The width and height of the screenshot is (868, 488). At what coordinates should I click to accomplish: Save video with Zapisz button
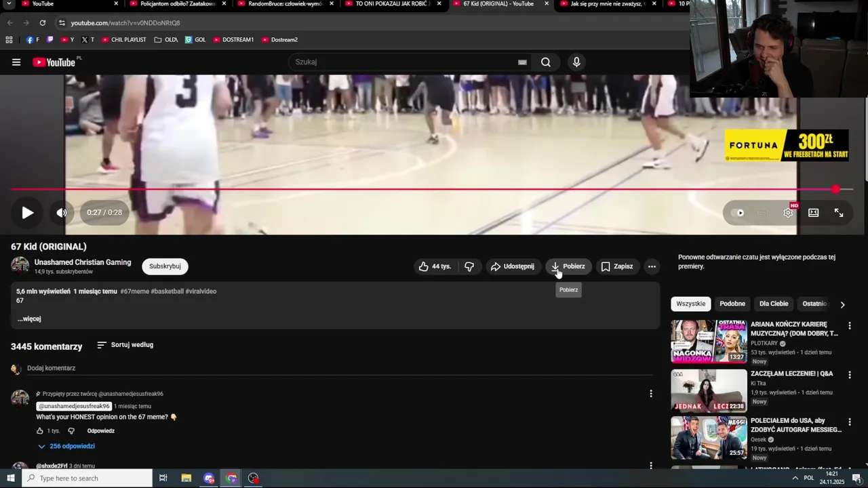617,266
